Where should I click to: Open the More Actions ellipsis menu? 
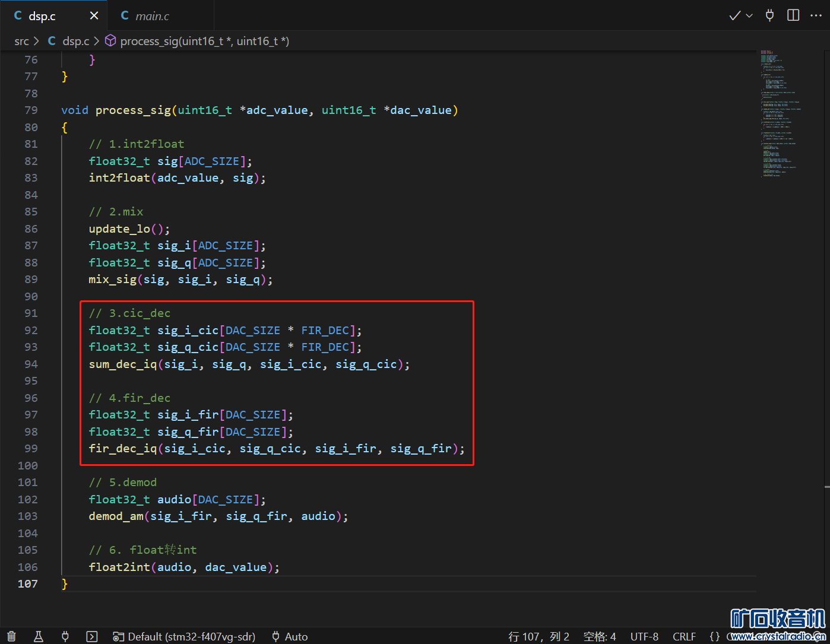click(816, 15)
